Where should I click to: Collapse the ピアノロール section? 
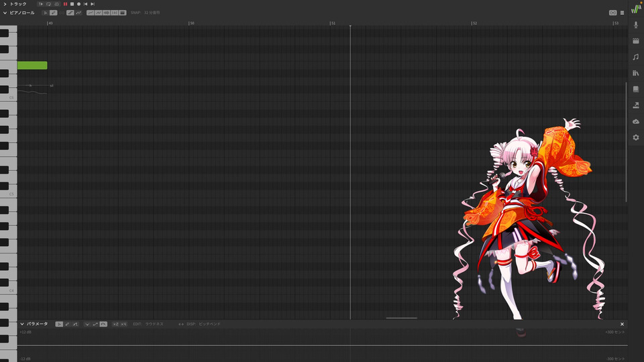pyautogui.click(x=5, y=13)
